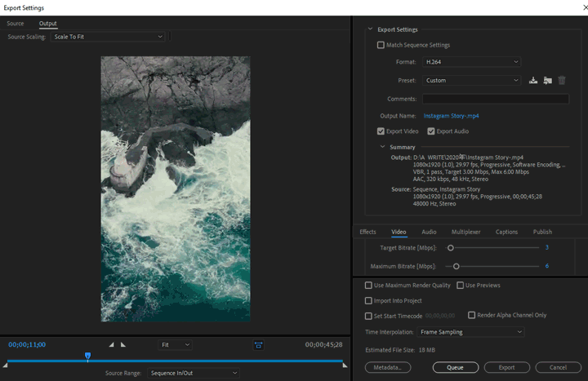Image resolution: width=588 pixels, height=381 pixels.
Task: Open the Format dropdown showing H.264
Action: tap(471, 62)
